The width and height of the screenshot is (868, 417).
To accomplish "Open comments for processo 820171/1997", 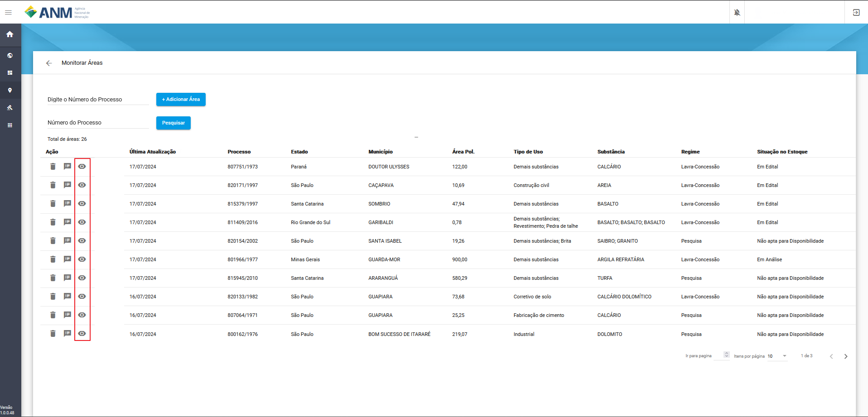I will pyautogui.click(x=68, y=185).
